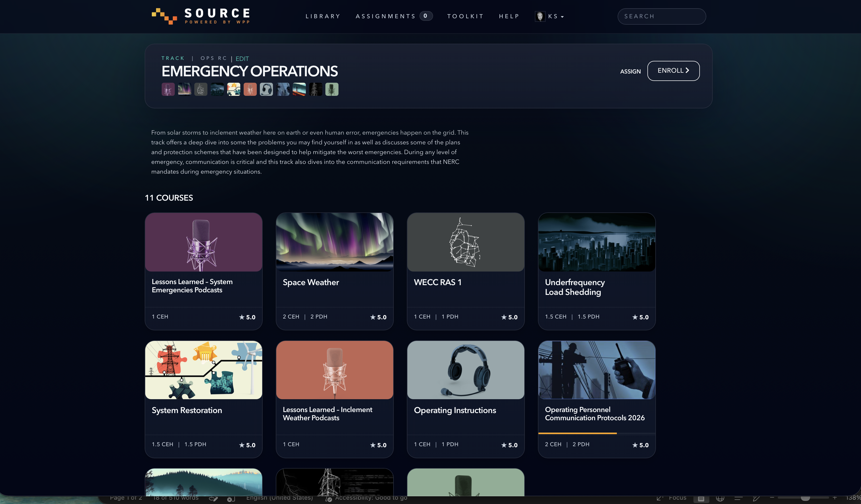Viewport: 861px width, 504px height.
Task: Click the Space Weather course title
Action: click(x=310, y=282)
